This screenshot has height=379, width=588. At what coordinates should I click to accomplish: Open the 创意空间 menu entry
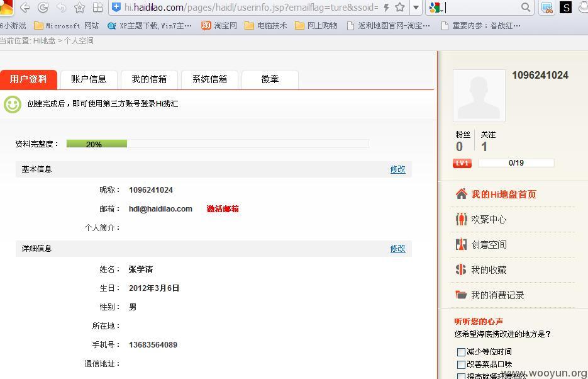point(489,245)
